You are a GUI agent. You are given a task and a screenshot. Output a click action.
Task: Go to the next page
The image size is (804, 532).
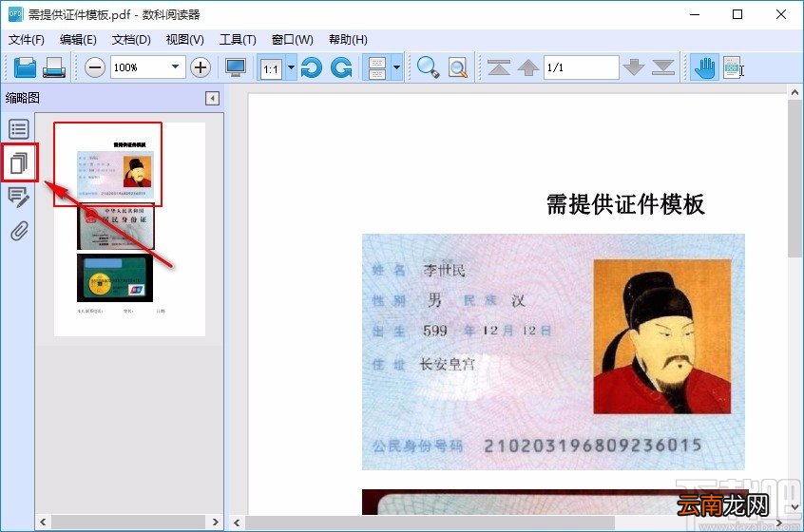pos(634,67)
